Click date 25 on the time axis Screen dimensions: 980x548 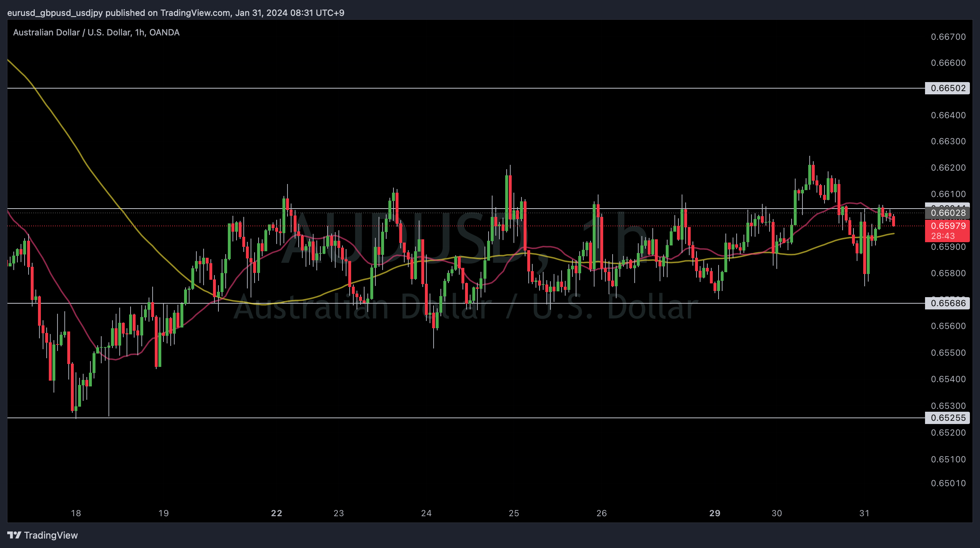click(x=514, y=513)
